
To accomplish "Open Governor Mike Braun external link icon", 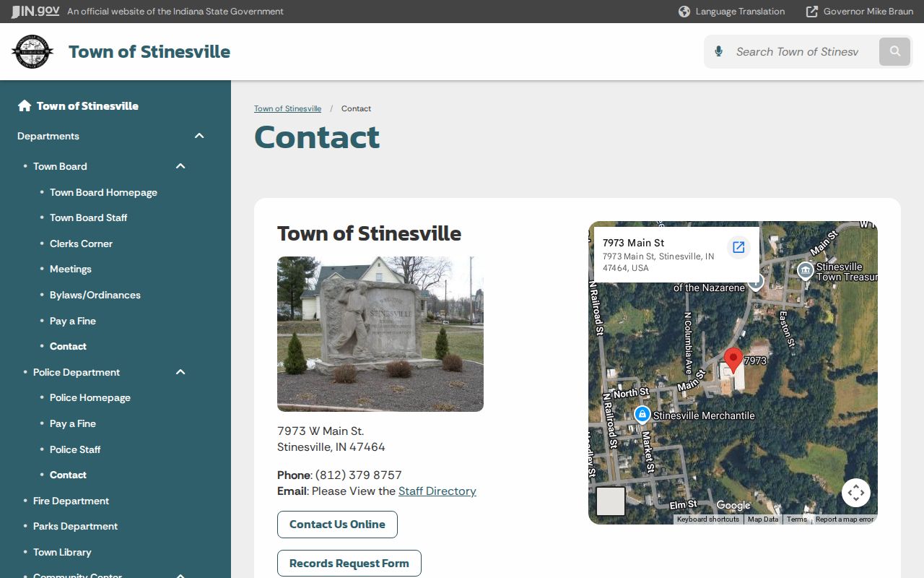I will 812,12.
